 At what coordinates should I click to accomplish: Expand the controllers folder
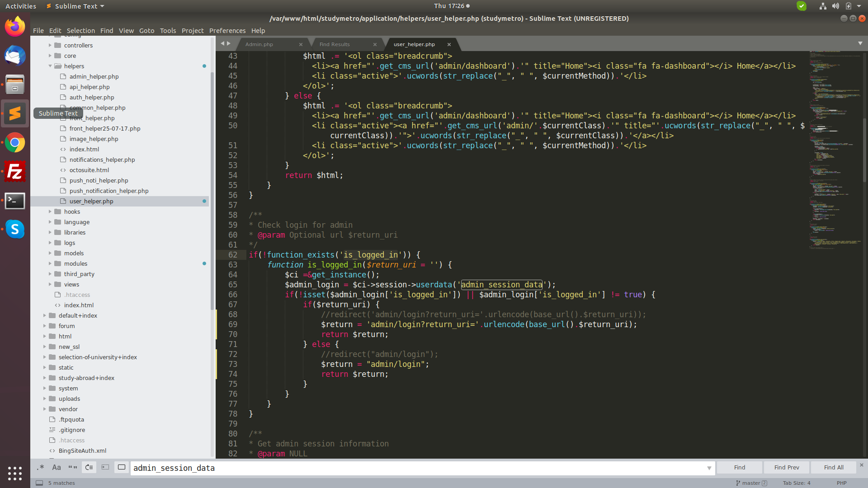50,45
